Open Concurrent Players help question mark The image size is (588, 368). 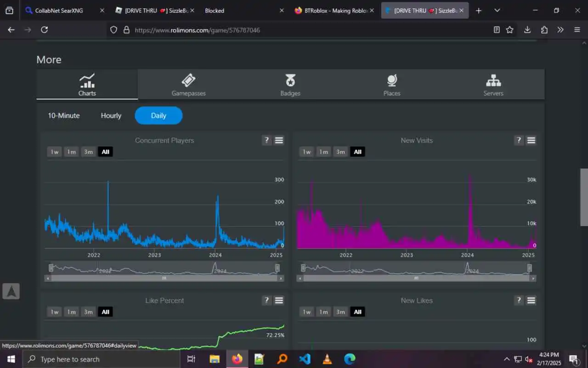[x=266, y=140]
